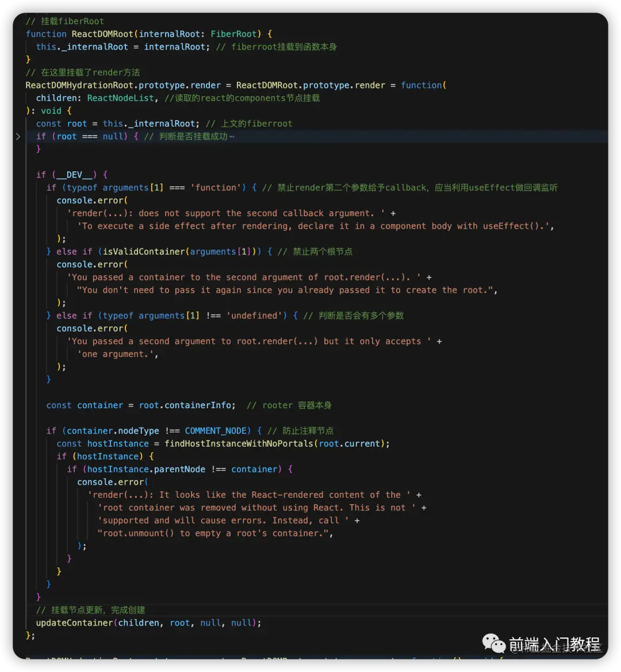Click comment "//读取的react的components节点挂载"
Image resolution: width=621 pixels, height=672 pixels.
point(242,98)
